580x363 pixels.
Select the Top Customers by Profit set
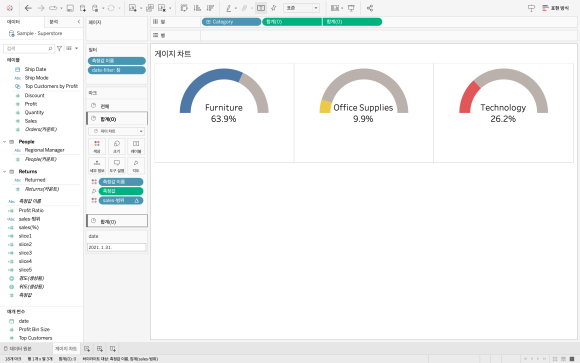pyautogui.click(x=51, y=86)
